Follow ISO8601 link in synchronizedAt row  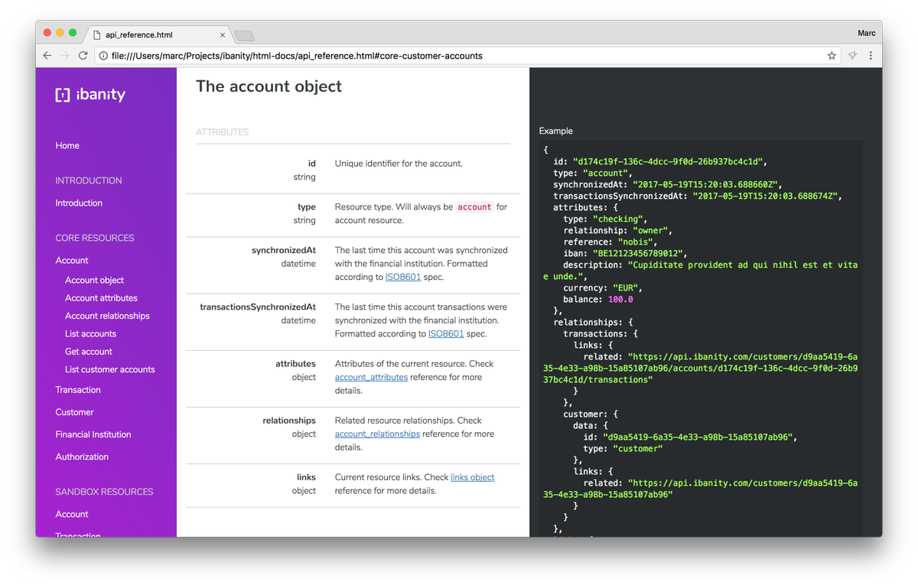coord(402,278)
